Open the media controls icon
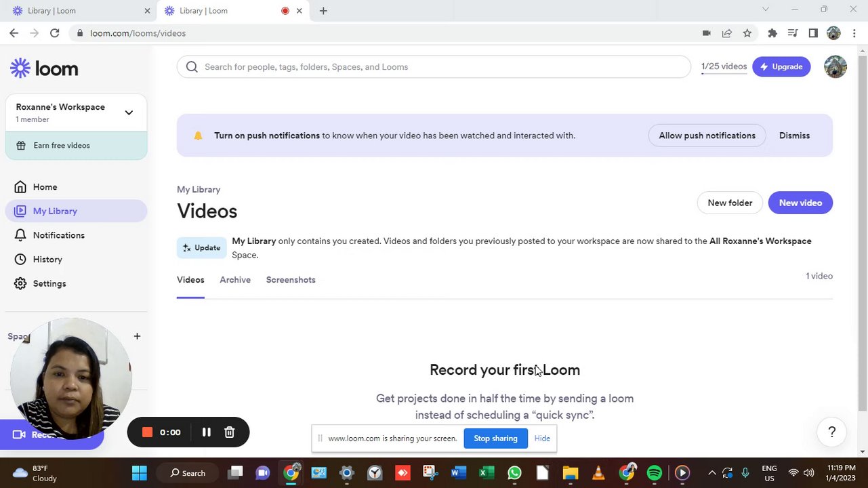The image size is (868, 488). 793,33
